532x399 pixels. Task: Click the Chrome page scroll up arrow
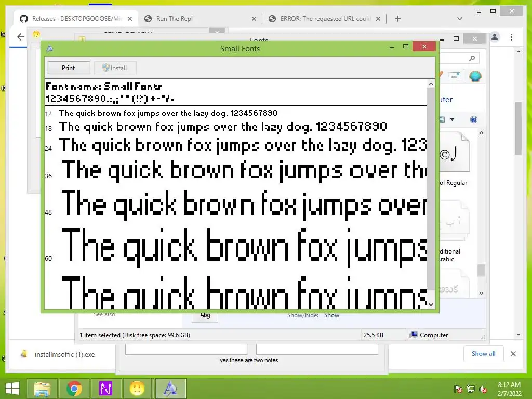(x=518, y=52)
